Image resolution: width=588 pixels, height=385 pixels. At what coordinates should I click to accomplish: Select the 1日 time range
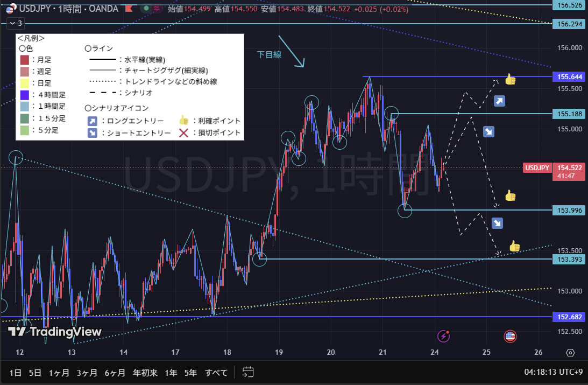16,372
